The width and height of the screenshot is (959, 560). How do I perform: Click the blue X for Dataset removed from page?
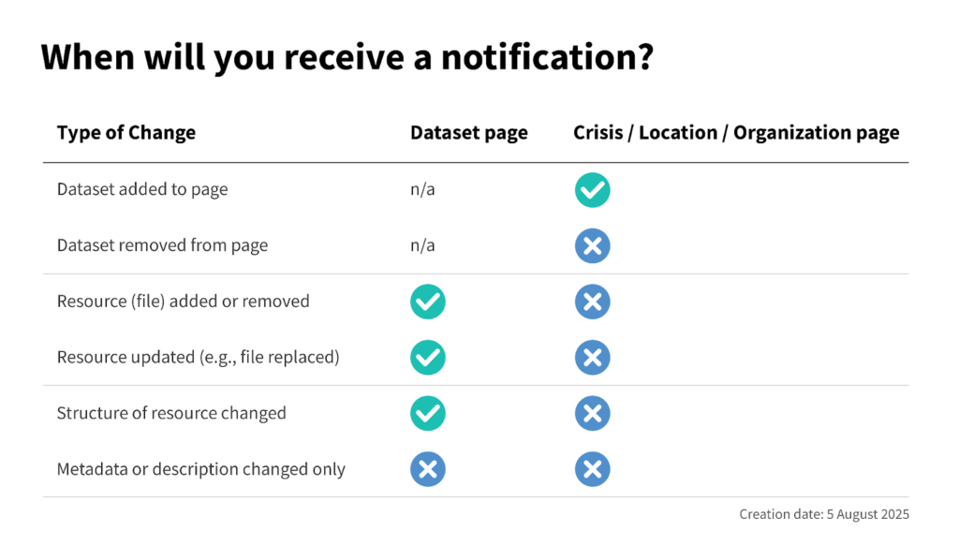[x=592, y=246]
